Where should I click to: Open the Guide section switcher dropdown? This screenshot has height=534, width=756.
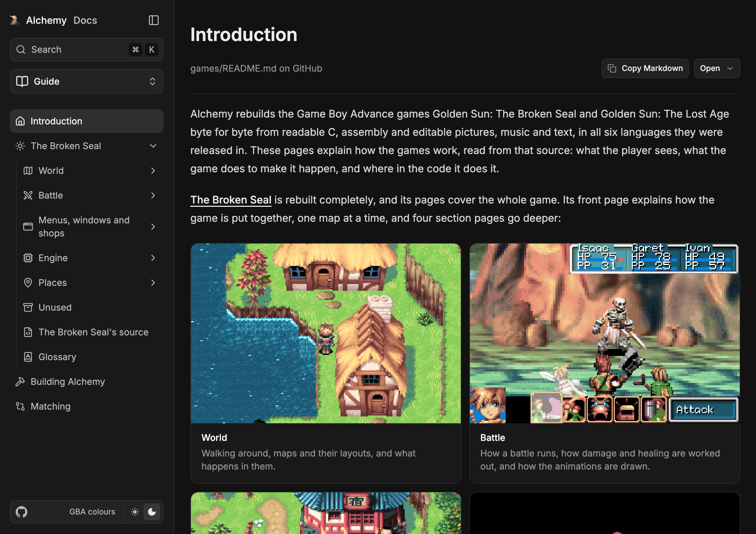(87, 81)
